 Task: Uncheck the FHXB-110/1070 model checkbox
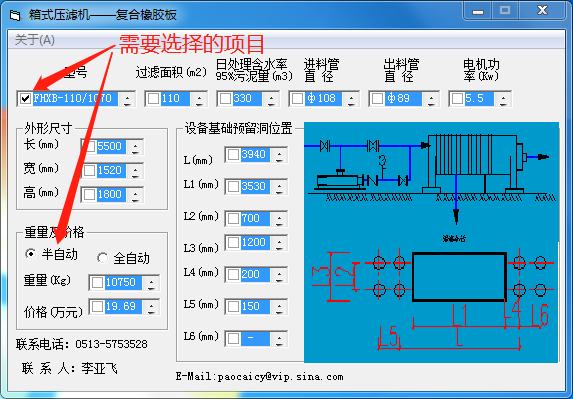[x=25, y=99]
